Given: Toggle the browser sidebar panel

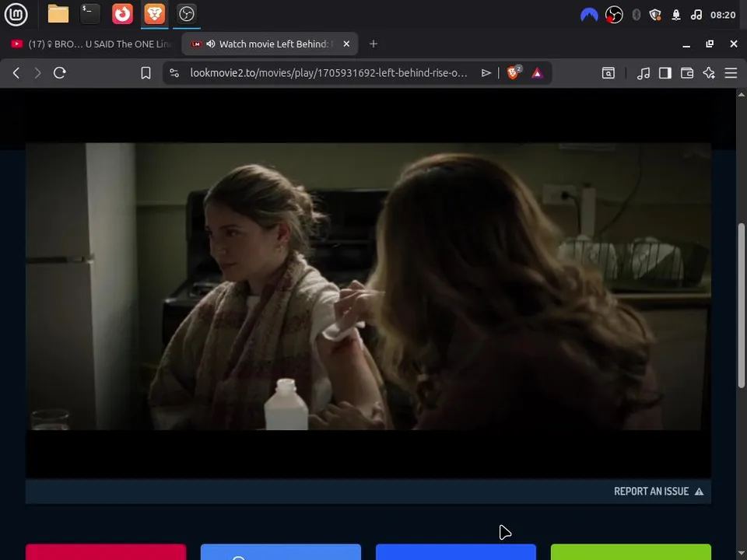Looking at the screenshot, I should pyautogui.click(x=665, y=73).
